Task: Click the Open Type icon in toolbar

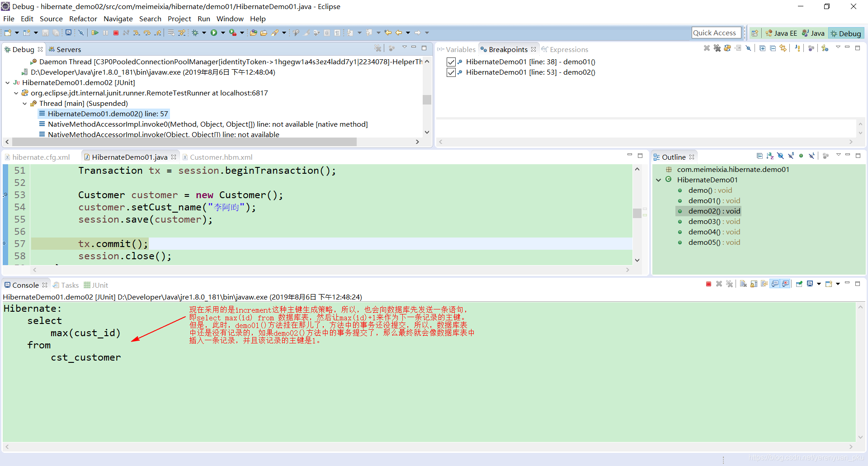Action: tap(253, 33)
